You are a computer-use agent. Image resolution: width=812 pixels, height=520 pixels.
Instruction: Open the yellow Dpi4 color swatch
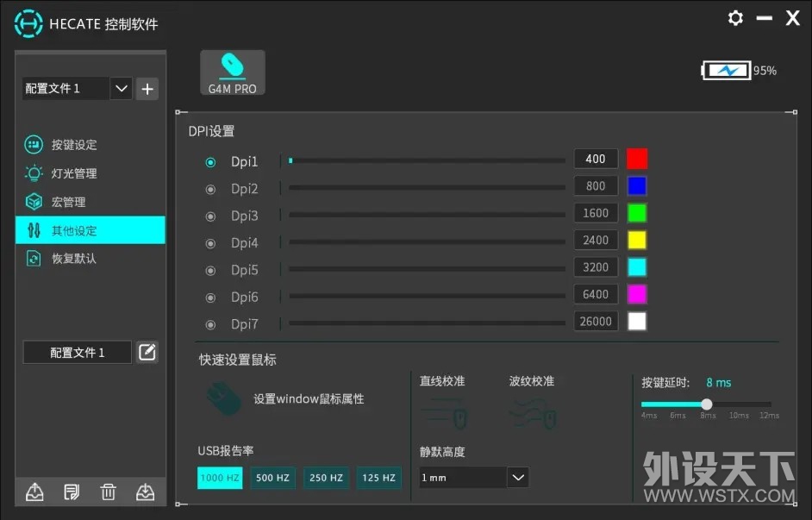tap(637, 240)
